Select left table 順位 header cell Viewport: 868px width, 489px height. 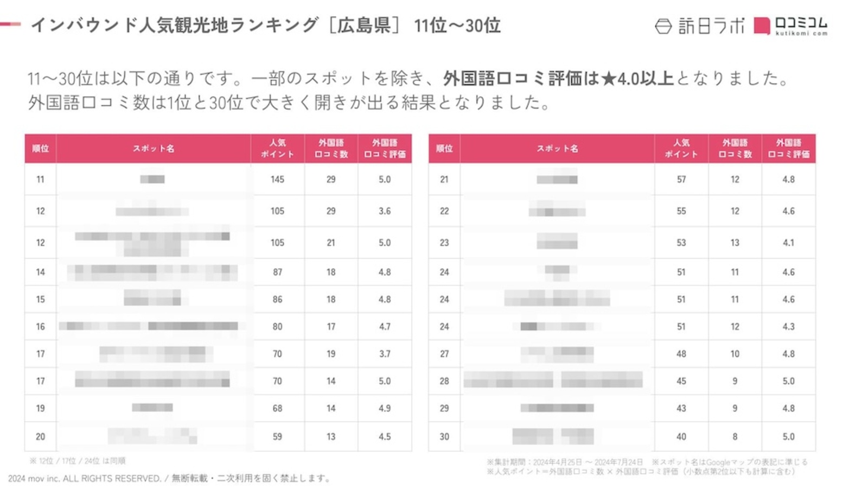[x=41, y=148]
